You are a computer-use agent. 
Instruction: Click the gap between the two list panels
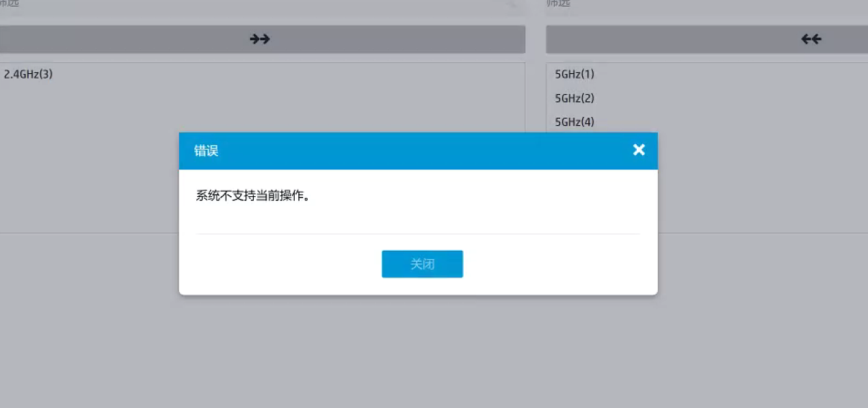point(536,137)
